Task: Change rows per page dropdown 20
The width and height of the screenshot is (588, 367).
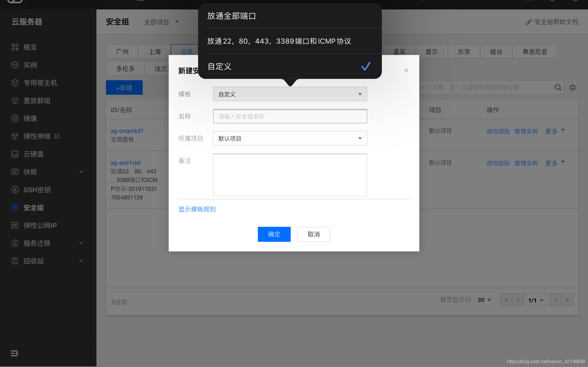Action: 484,300
